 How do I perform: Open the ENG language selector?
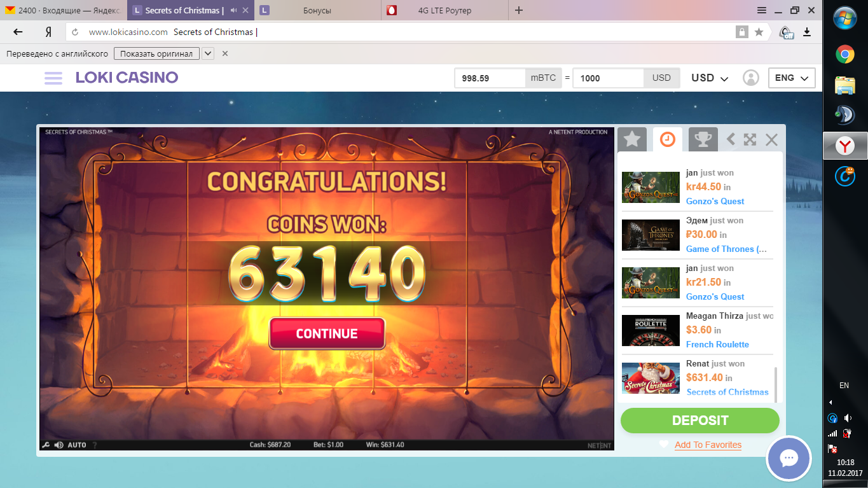792,78
